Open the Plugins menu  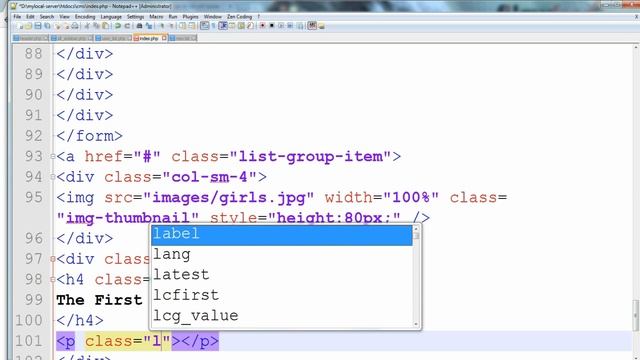pos(190,17)
